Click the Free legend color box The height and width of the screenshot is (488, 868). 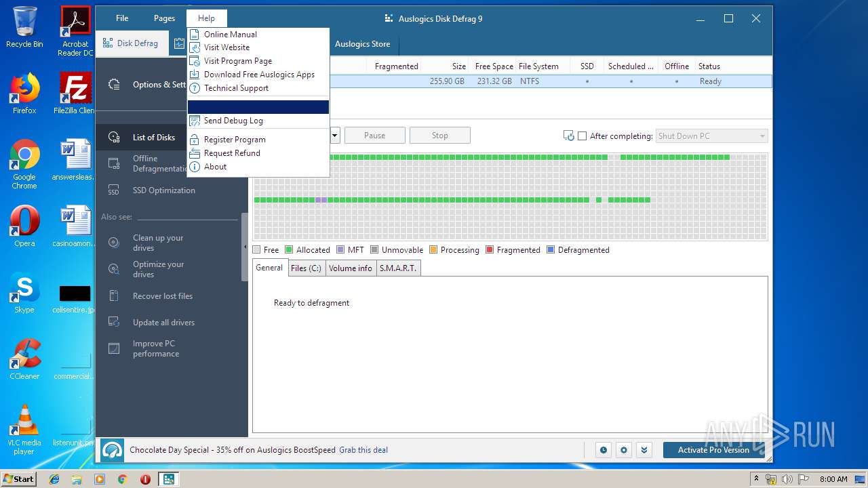click(256, 250)
